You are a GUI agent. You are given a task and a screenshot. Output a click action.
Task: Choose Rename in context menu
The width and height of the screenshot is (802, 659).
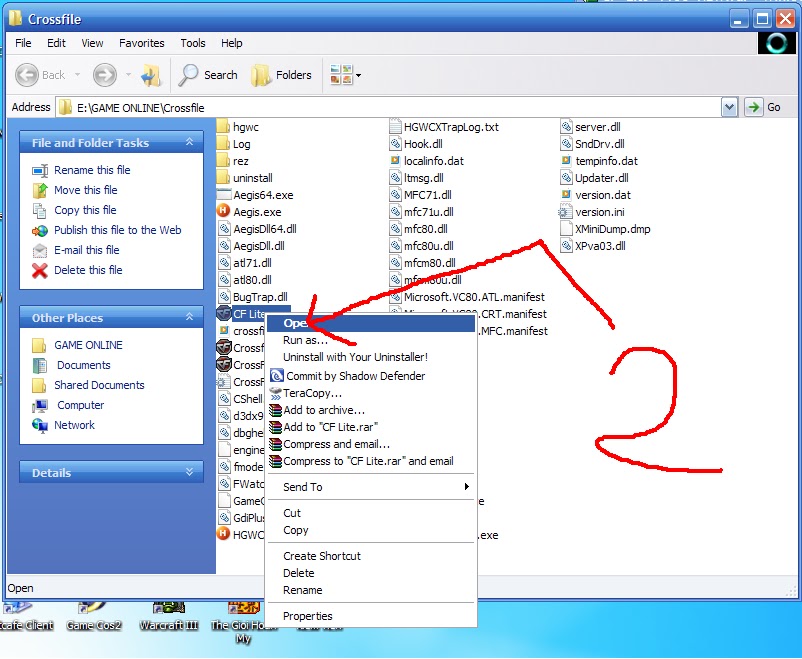[372, 590]
